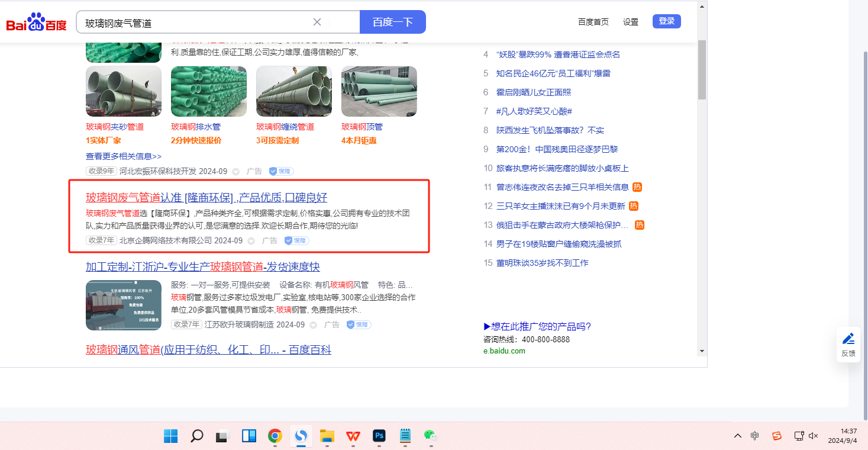This screenshot has width=868, height=450.
Task: Expand the system tray hidden icons chevron
Action: (x=737, y=436)
